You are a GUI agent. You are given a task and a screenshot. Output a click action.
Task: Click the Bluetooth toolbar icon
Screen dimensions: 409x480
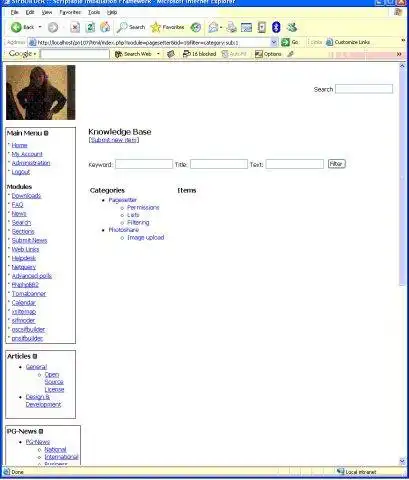click(x=276, y=27)
